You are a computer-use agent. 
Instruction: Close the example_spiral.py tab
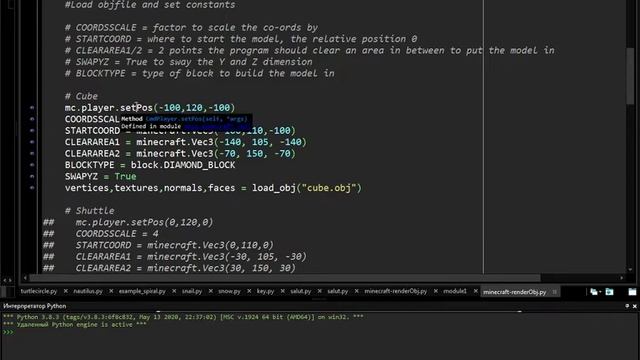pyautogui.click(x=174, y=291)
